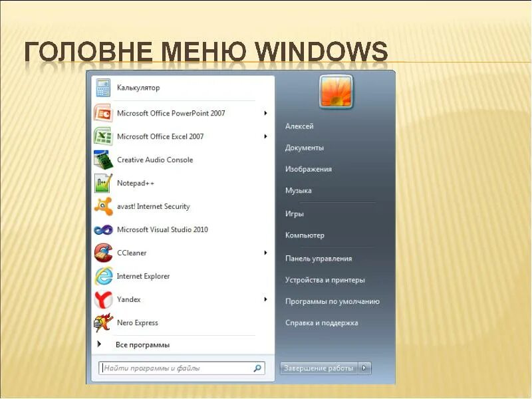Expand PowerPoint 2007 recent files arrow
Screen dimensions: 532x399
coord(265,113)
